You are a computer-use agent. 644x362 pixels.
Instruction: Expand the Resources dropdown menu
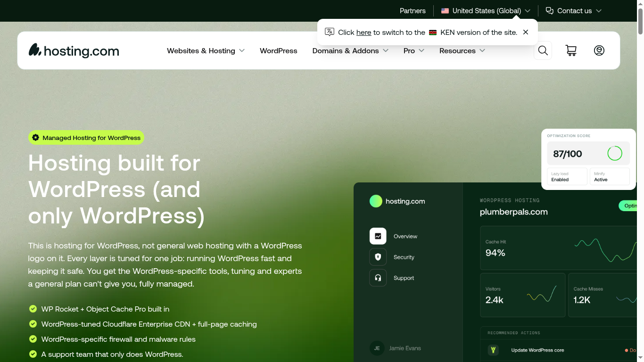pyautogui.click(x=462, y=50)
